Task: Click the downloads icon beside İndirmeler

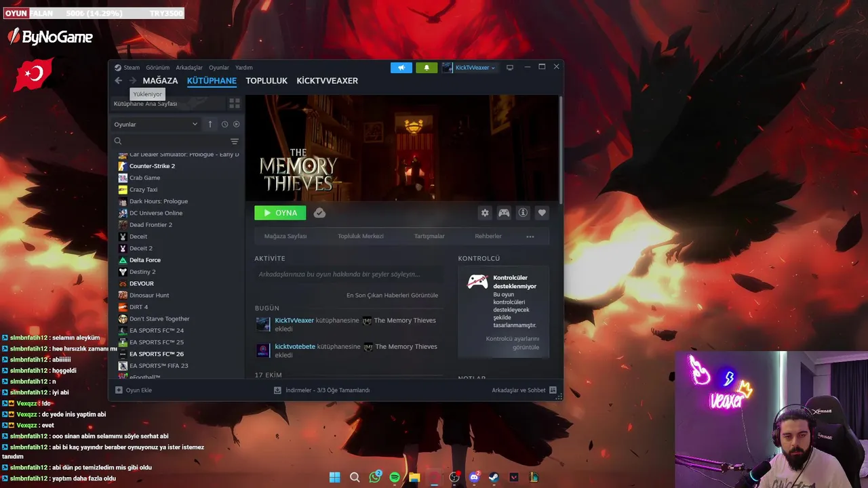Action: coord(277,390)
